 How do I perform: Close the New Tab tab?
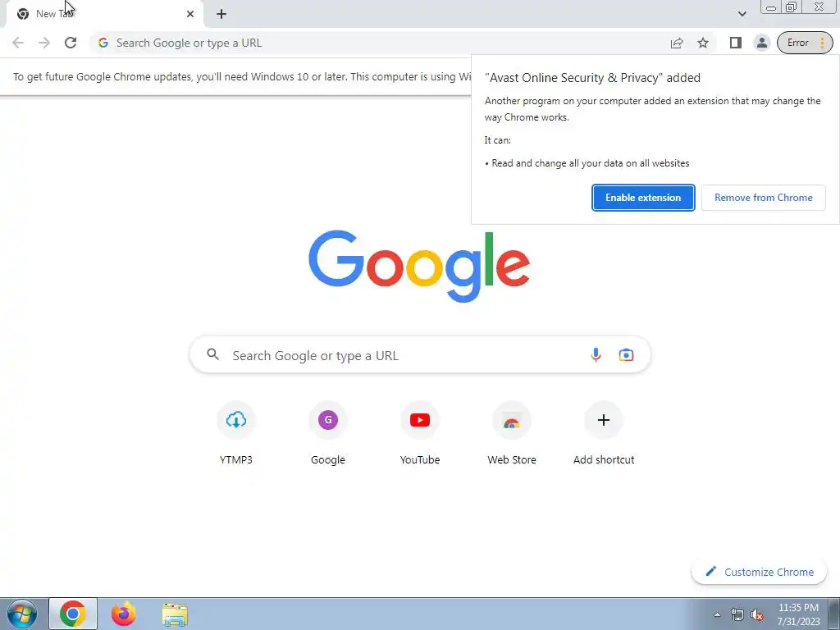point(190,14)
